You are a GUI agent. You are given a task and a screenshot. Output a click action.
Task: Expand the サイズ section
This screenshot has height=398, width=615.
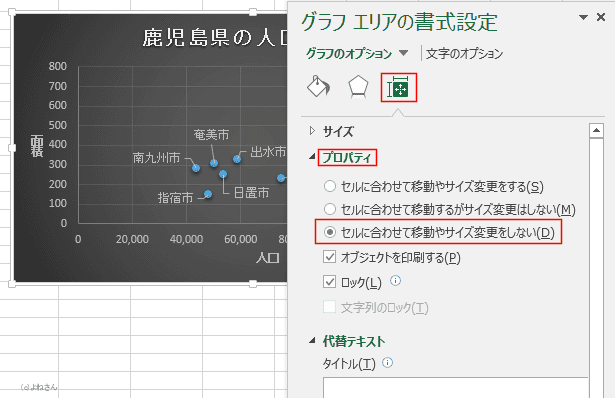coord(338,131)
